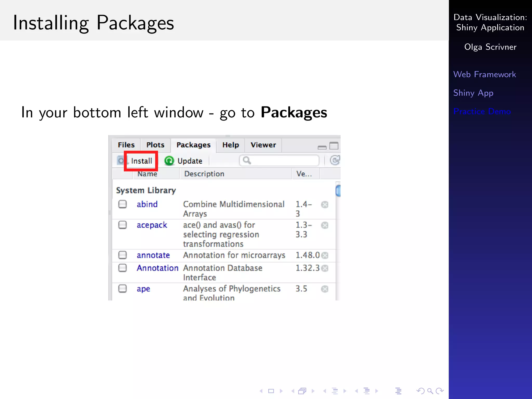Screen dimensions: 532x399
Task: Click the Beamer go-back curved arrow
Action: [x=420, y=391]
